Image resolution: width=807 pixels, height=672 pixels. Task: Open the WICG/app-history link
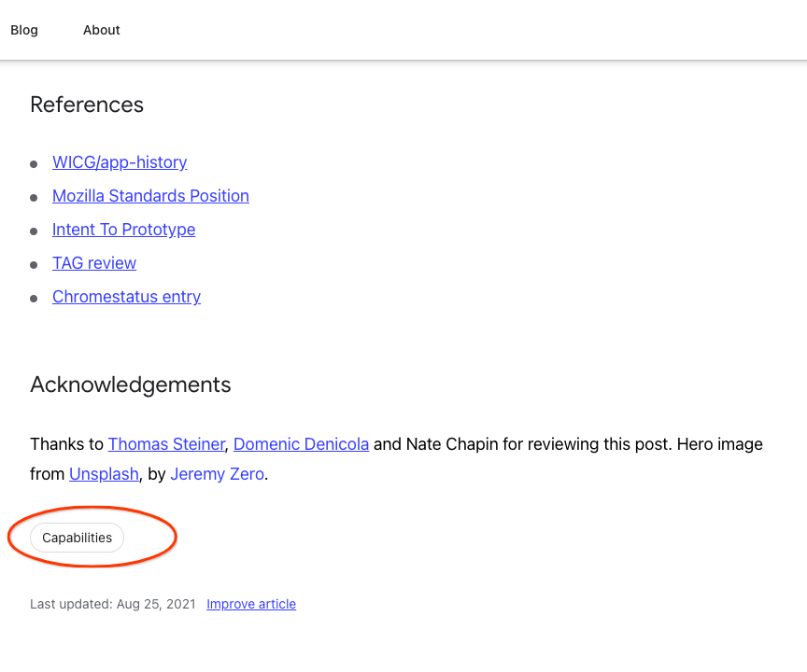pos(120,162)
